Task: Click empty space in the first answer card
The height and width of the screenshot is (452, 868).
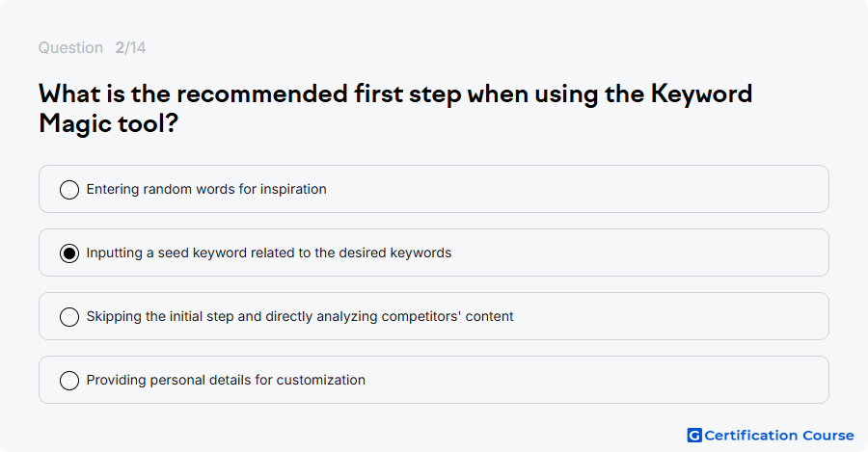Action: tap(576, 189)
